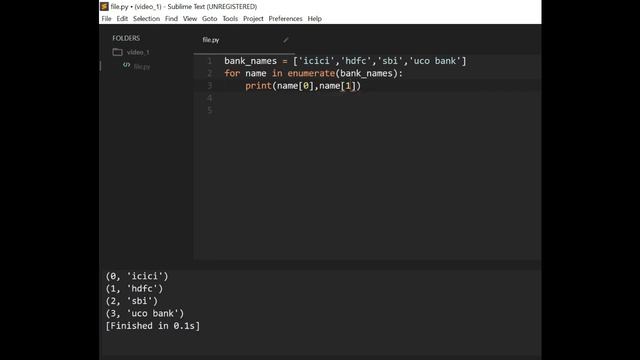
Task: Open the Project menu
Action: pos(253,19)
